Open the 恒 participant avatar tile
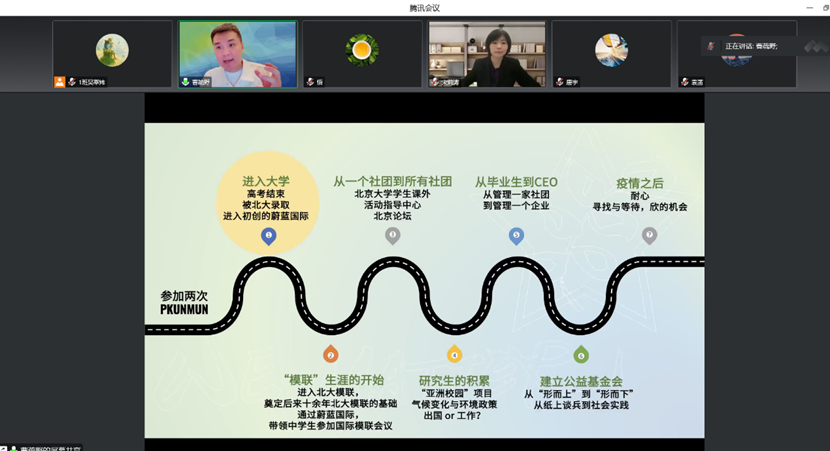The width and height of the screenshot is (830, 451). click(362, 49)
